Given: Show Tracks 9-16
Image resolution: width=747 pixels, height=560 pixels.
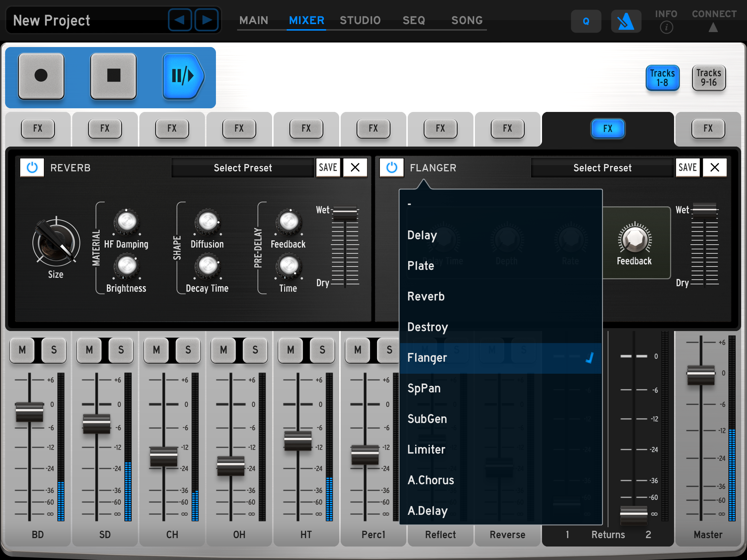Looking at the screenshot, I should pos(709,78).
